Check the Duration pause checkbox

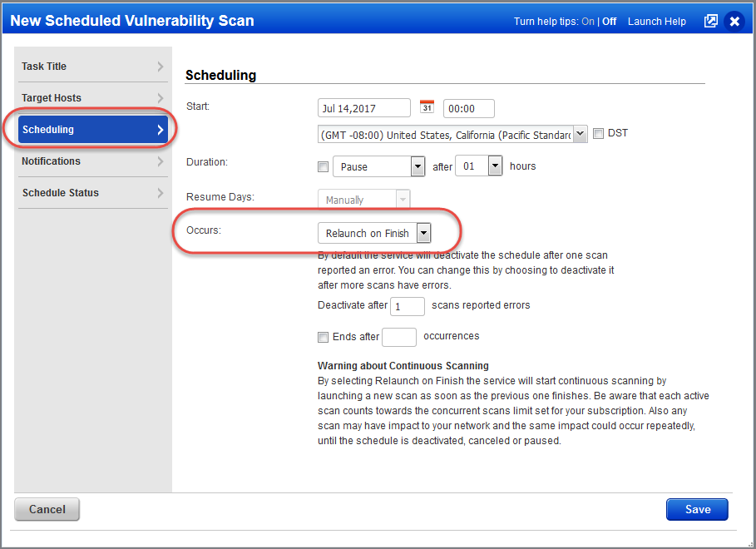click(323, 166)
